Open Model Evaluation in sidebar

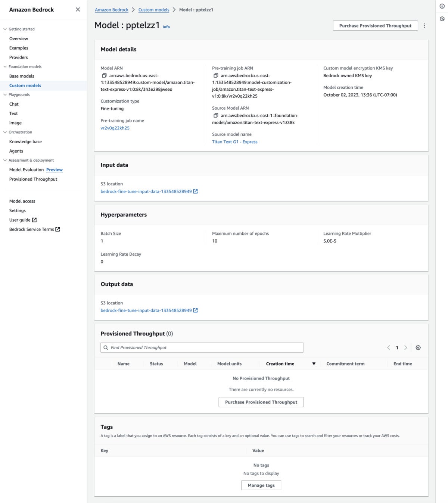point(27,170)
